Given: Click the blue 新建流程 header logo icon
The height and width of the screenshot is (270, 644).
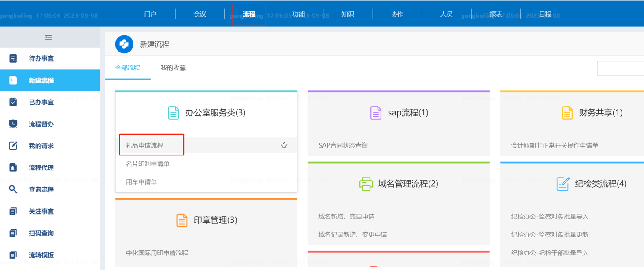Looking at the screenshot, I should (x=124, y=44).
